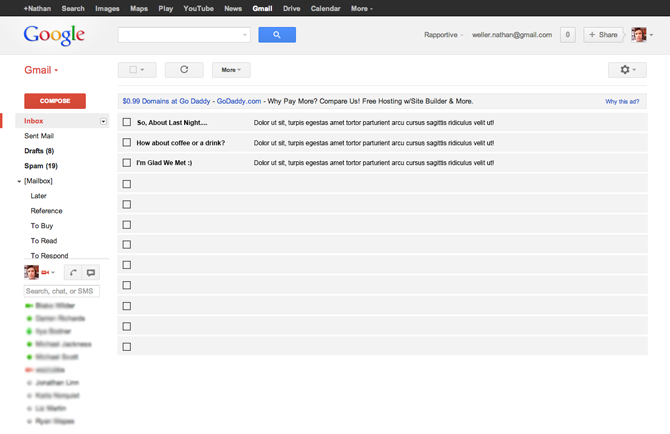670x434 pixels.
Task: Open the To Read label
Action: 44,240
